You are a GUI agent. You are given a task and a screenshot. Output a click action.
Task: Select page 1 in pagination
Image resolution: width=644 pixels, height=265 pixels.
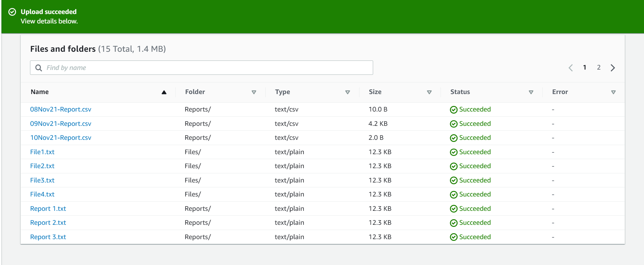585,67
